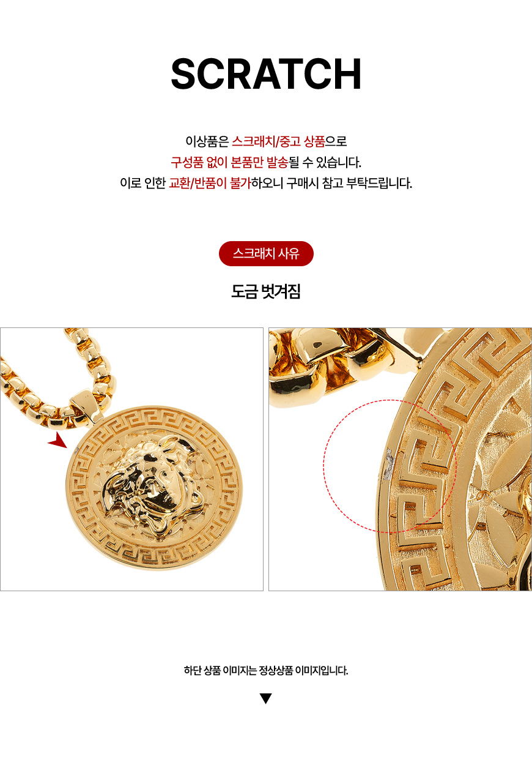Click the '이상품은' text at line start
Image resolution: width=532 pixels, height=765 pixels.
tap(207, 142)
